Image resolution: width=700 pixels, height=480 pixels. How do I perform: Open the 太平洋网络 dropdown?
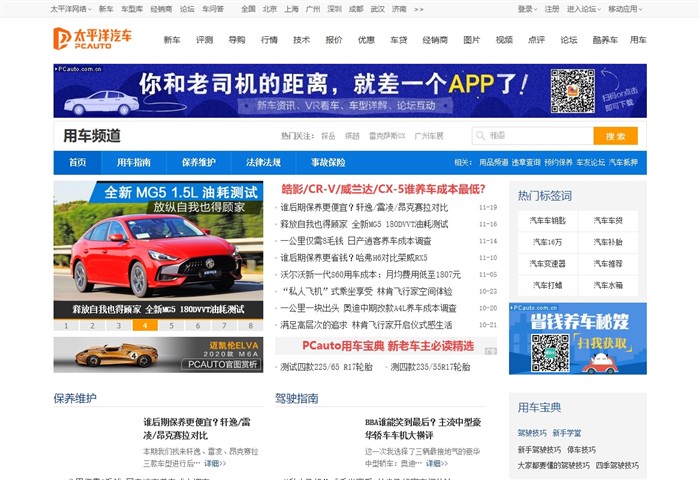(x=71, y=9)
